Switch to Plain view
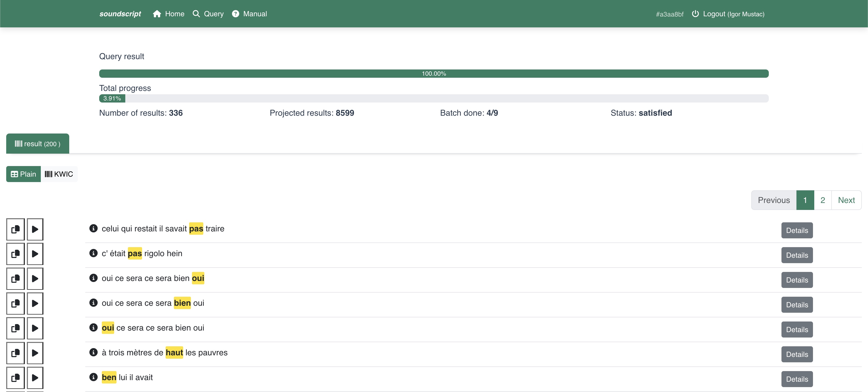The width and height of the screenshot is (868, 392). click(x=23, y=174)
